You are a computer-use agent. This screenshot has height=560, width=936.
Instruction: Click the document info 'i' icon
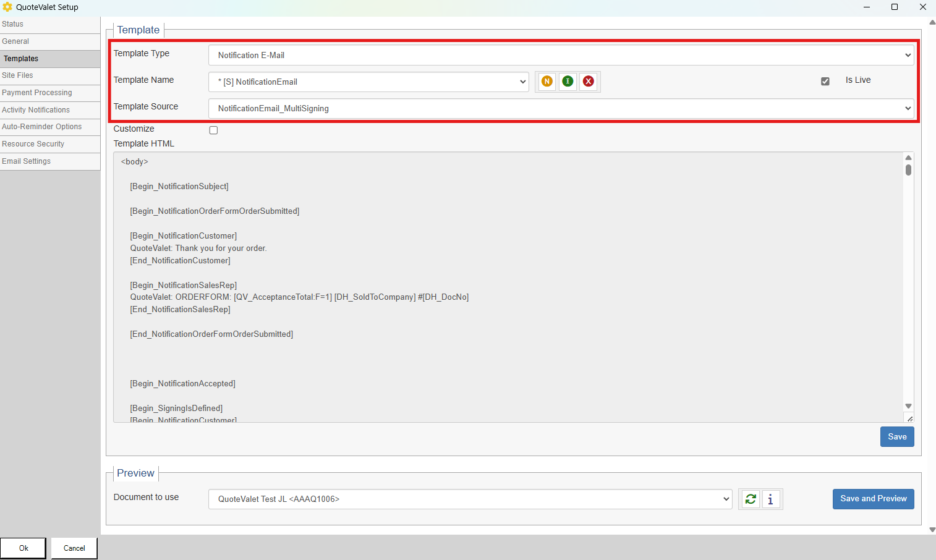pos(770,499)
